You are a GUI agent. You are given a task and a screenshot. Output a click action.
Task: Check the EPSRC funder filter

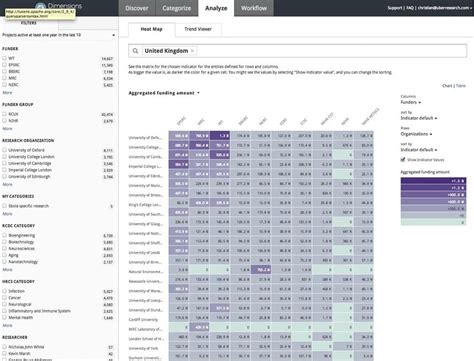(x=4, y=65)
